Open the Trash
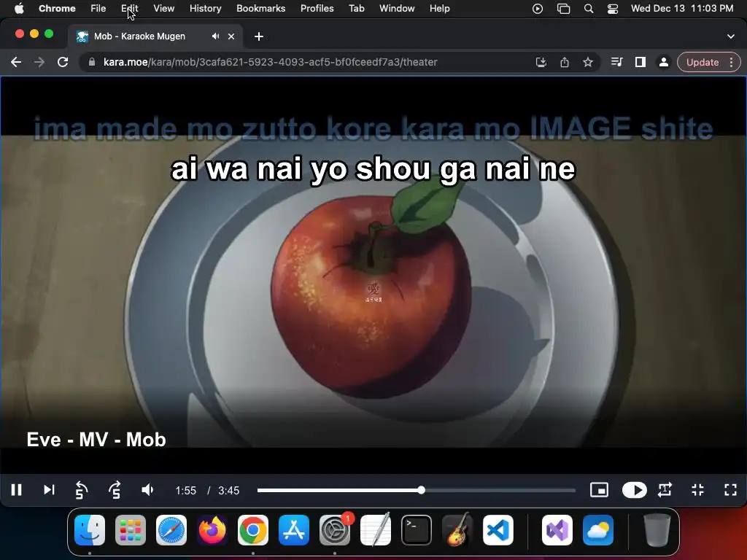Screen dimensions: 747x560 tap(657, 530)
